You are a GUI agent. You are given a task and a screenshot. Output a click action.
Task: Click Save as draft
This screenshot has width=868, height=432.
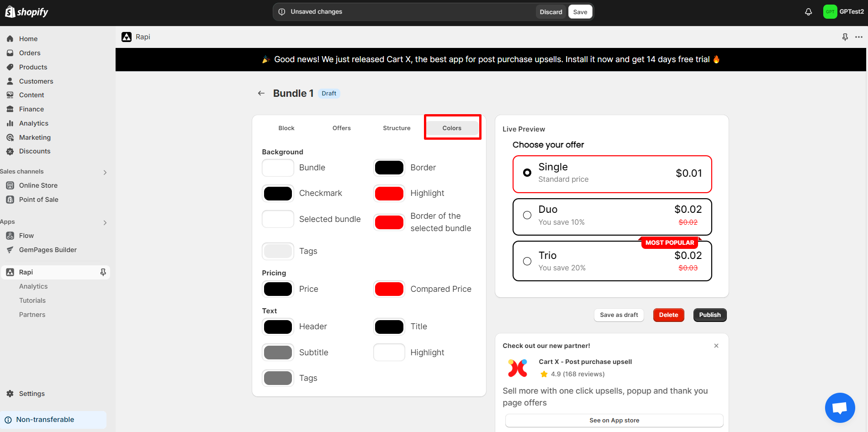pyautogui.click(x=619, y=315)
